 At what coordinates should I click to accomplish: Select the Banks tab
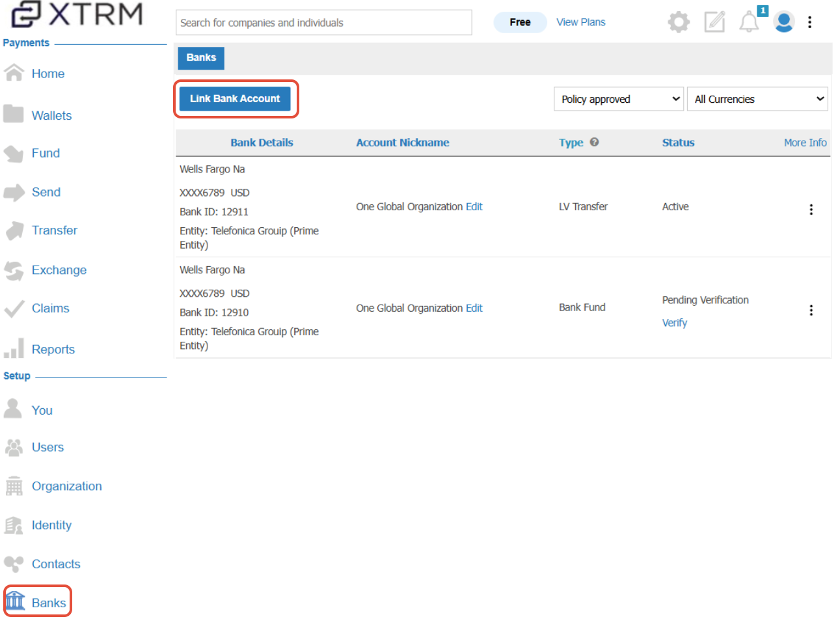pyautogui.click(x=201, y=58)
